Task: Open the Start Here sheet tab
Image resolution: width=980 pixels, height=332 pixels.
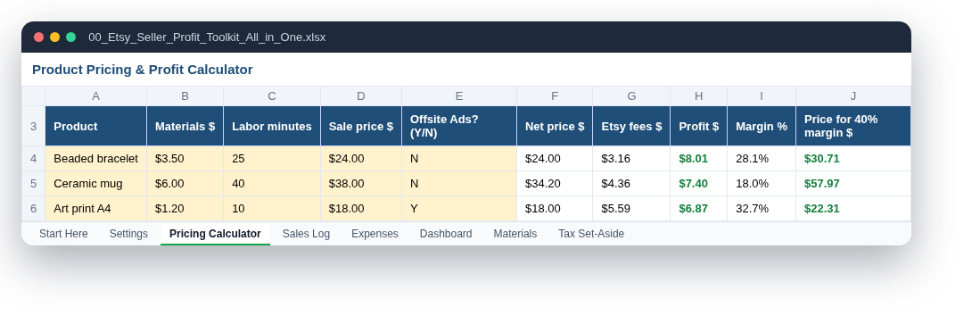Action: [x=63, y=234]
